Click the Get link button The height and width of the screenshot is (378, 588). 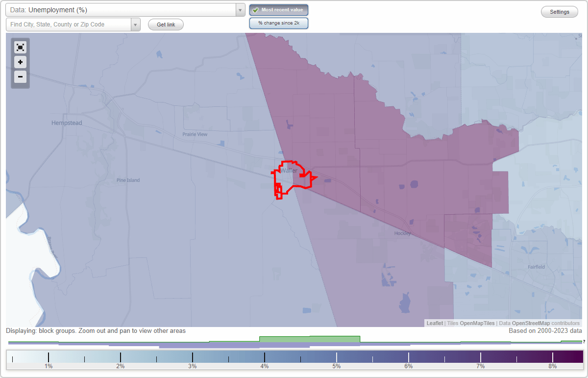(x=166, y=25)
